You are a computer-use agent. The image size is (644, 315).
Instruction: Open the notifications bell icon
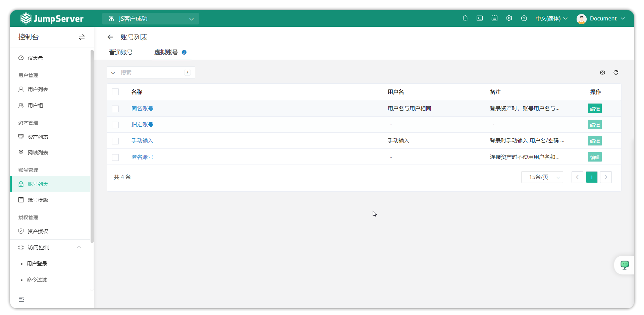[465, 18]
